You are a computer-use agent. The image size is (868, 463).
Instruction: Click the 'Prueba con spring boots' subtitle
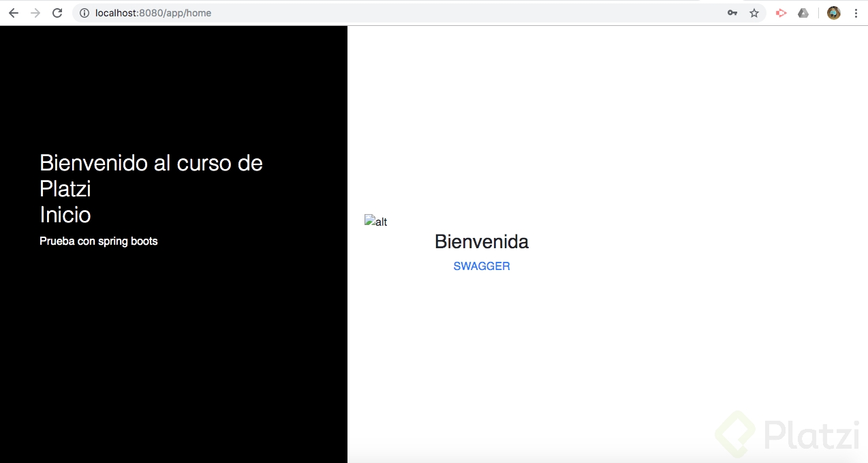coord(98,241)
